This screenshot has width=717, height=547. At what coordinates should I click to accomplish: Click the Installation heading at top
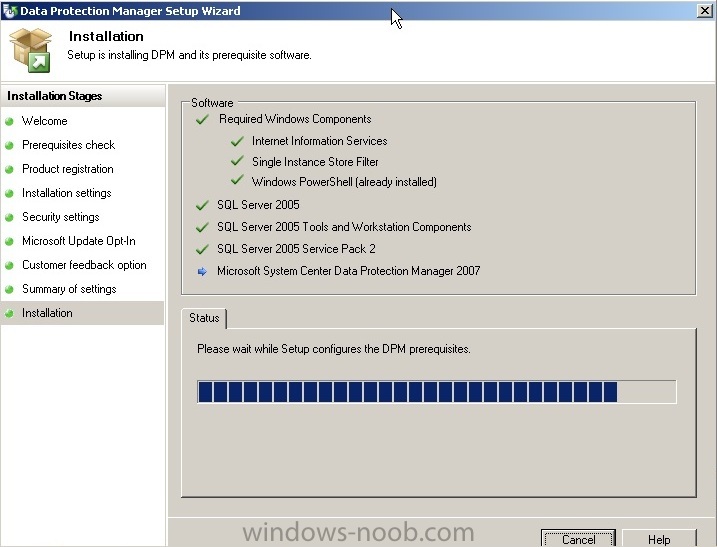[106, 36]
